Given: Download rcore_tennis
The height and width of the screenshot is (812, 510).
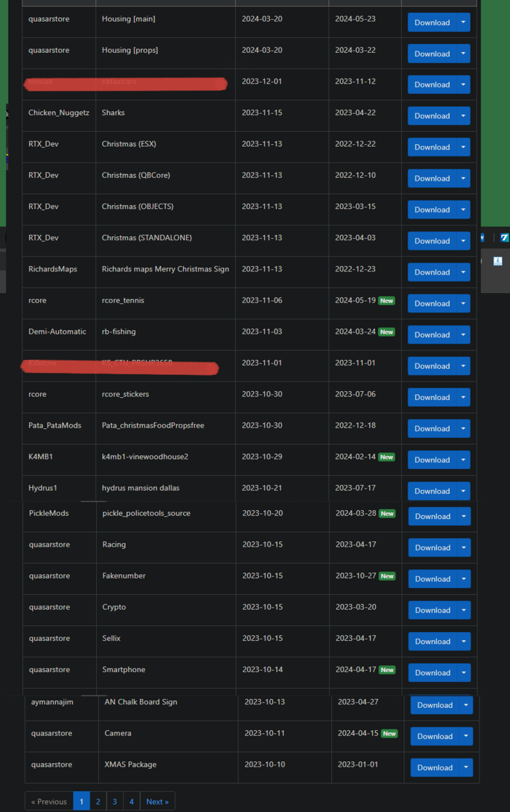Looking at the screenshot, I should (x=432, y=303).
